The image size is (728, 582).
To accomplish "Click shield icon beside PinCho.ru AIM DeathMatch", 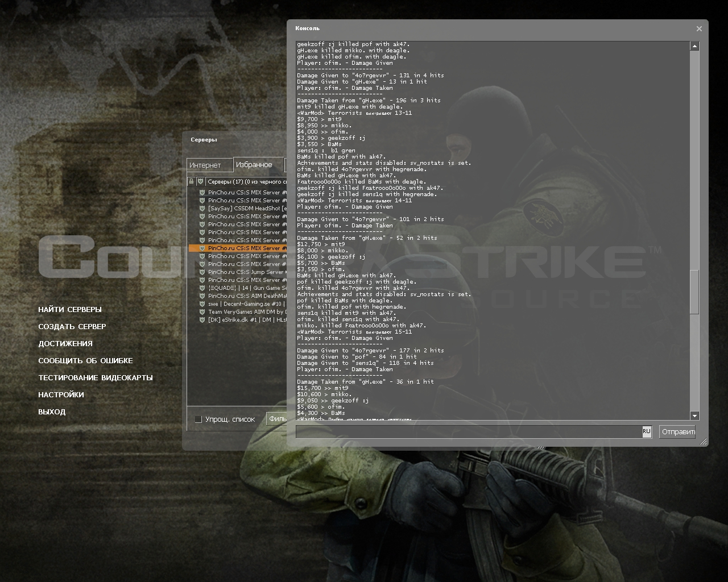I will 202,296.
